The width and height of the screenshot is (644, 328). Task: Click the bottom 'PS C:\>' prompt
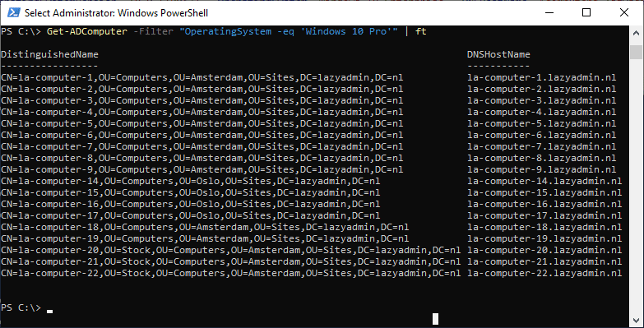[x=21, y=307]
